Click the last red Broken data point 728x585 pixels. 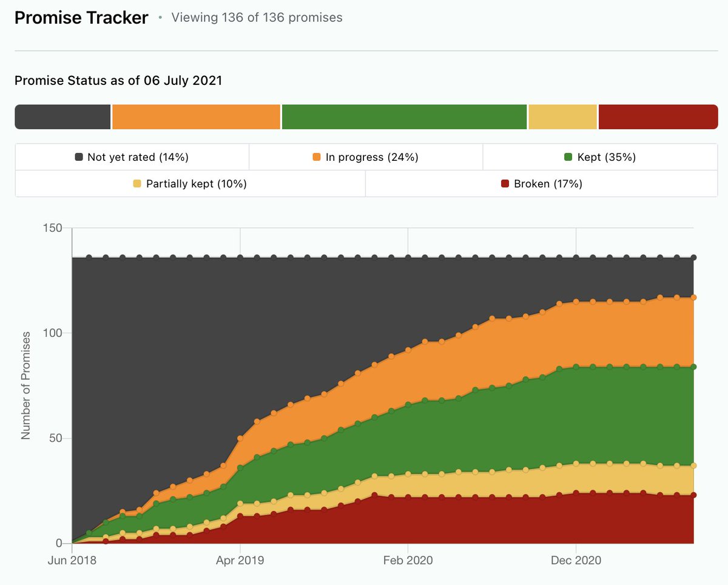click(693, 495)
